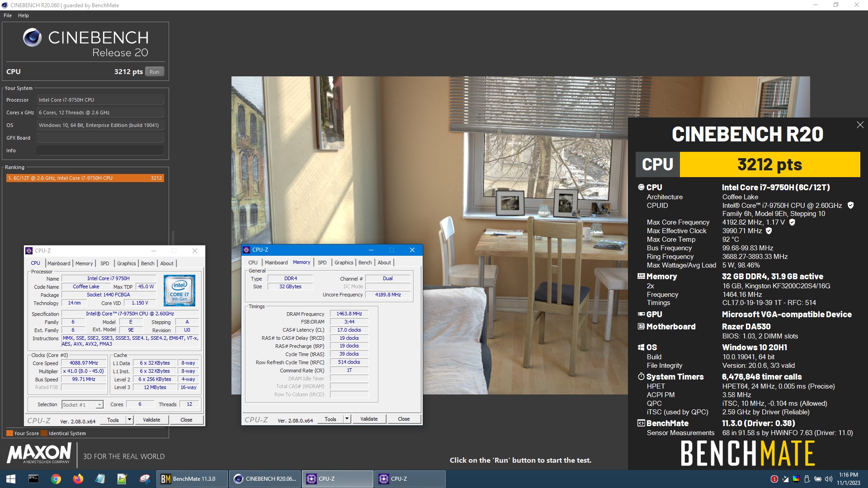Viewport: 868px width, 488px height.
Task: Click the Tools button in right CPU-Z window
Action: (330, 419)
